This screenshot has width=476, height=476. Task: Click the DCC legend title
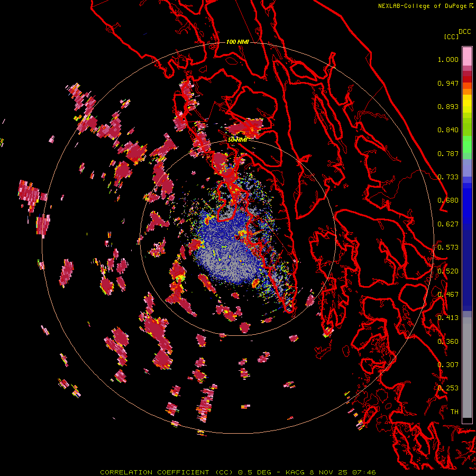pyautogui.click(x=465, y=32)
